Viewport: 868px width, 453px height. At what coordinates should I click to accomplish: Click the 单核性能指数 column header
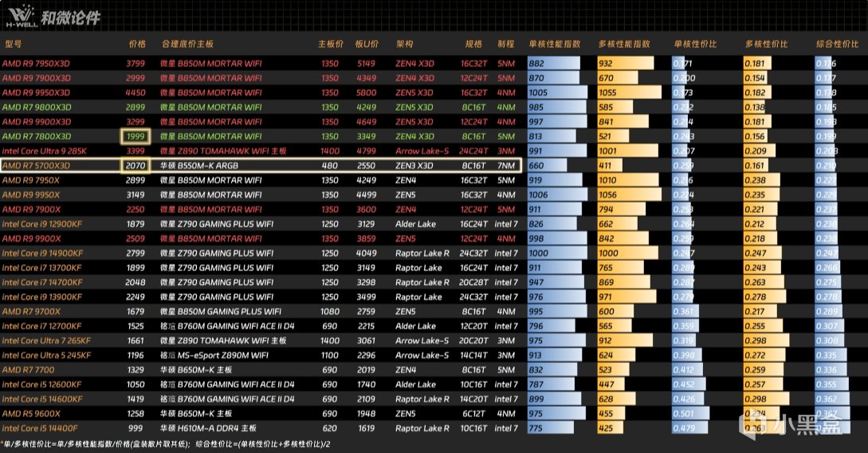pyautogui.click(x=554, y=44)
